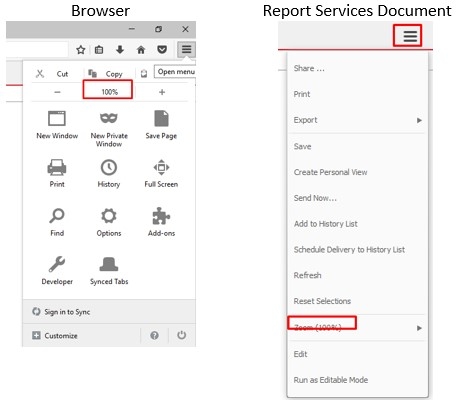The width and height of the screenshot is (457, 402).
Task: Increase zoom with the plus button
Action: [x=162, y=92]
